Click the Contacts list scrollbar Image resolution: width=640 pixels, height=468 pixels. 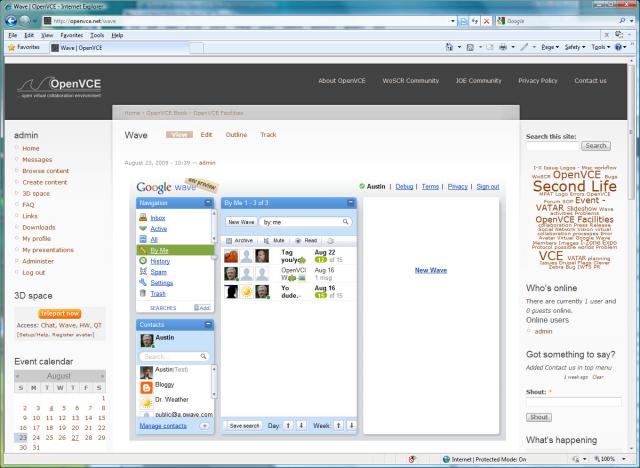coord(213,382)
